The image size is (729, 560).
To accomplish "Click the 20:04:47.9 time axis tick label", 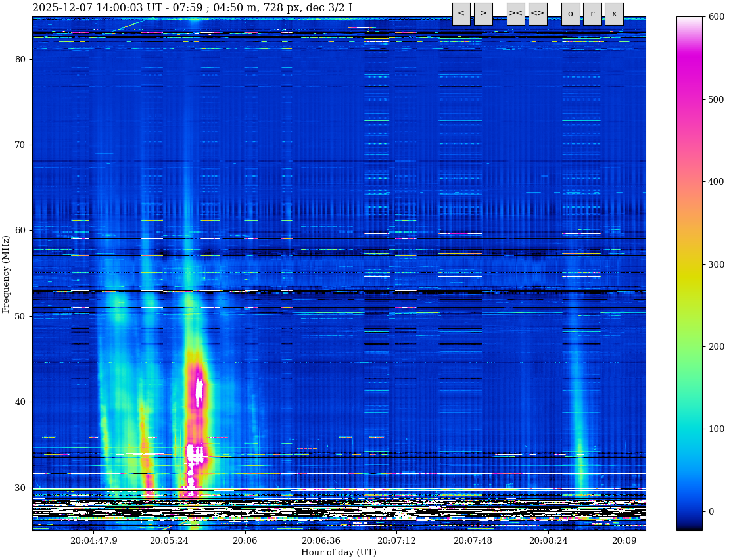I will coord(93,541).
